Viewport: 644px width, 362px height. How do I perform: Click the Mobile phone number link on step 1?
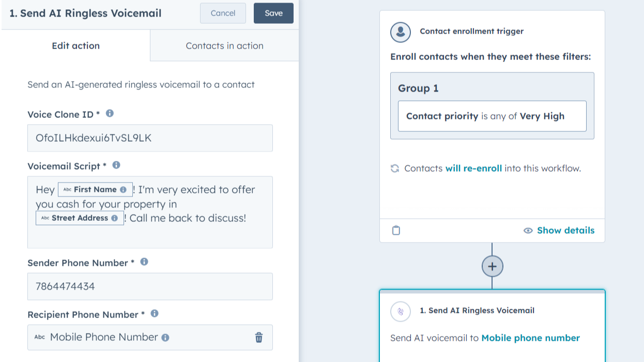(530, 338)
